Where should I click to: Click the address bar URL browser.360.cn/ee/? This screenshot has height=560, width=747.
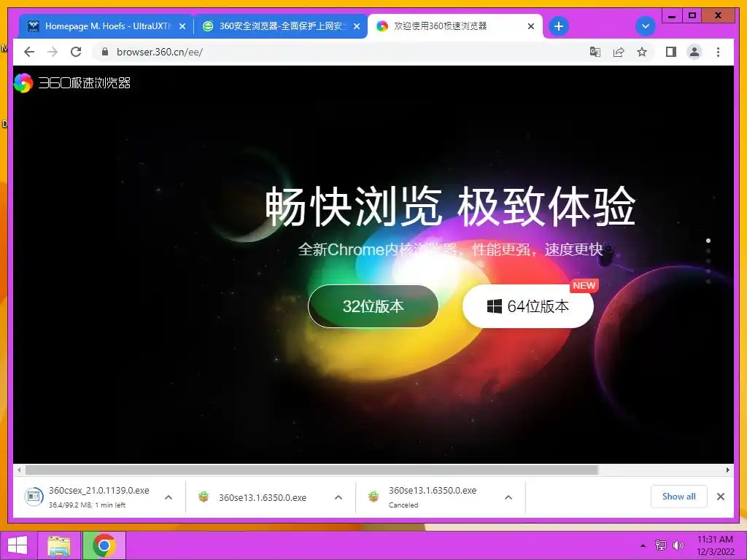pyautogui.click(x=160, y=52)
